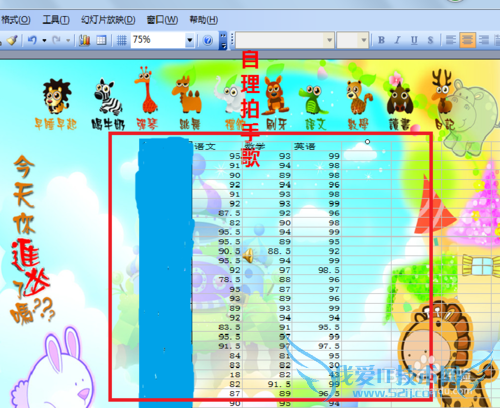Click the speaker sound icon on slide

pos(248,256)
